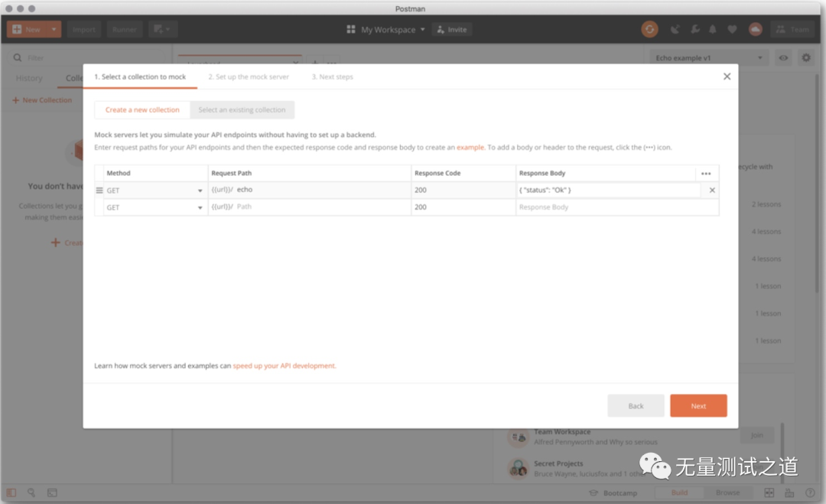Viewport: 826px width, 504px height.
Task: Open the Runner
Action: point(125,30)
